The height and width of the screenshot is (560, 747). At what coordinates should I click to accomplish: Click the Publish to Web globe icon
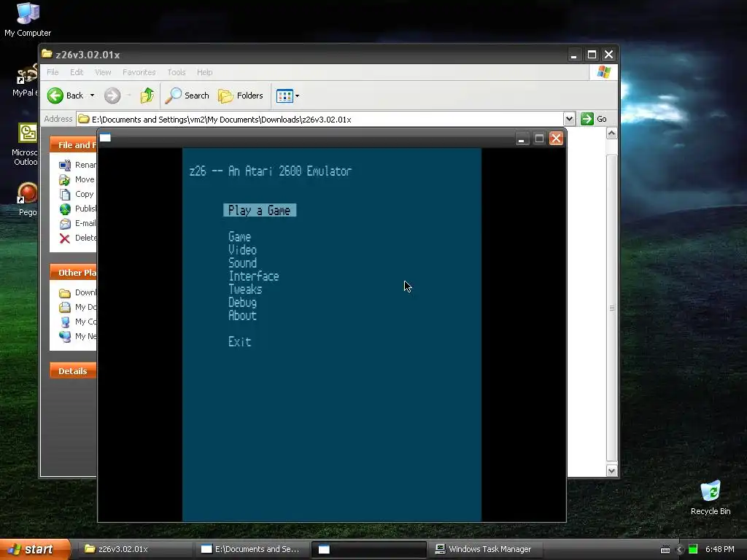(65, 209)
